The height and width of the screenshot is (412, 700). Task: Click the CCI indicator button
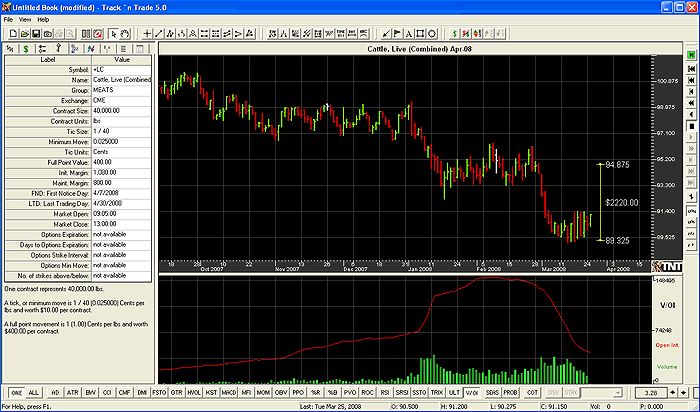(x=107, y=393)
